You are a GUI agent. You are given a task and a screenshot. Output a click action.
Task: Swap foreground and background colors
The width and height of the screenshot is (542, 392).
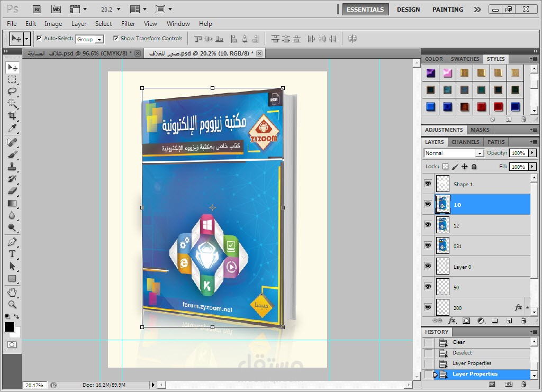(x=16, y=316)
